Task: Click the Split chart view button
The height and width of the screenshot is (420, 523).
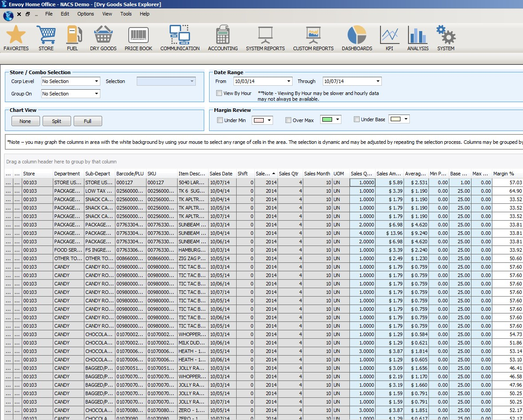Action: click(x=56, y=121)
